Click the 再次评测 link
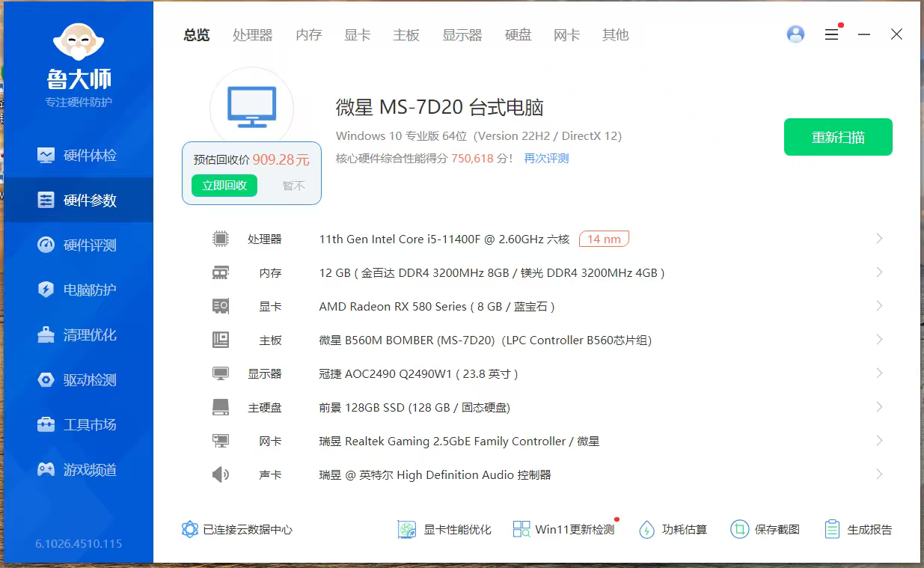This screenshot has width=924, height=568. click(546, 159)
